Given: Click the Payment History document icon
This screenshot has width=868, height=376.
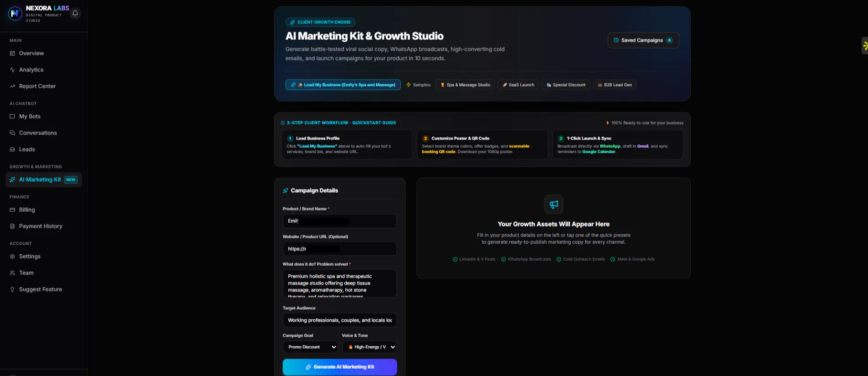Looking at the screenshot, I should 12,226.
